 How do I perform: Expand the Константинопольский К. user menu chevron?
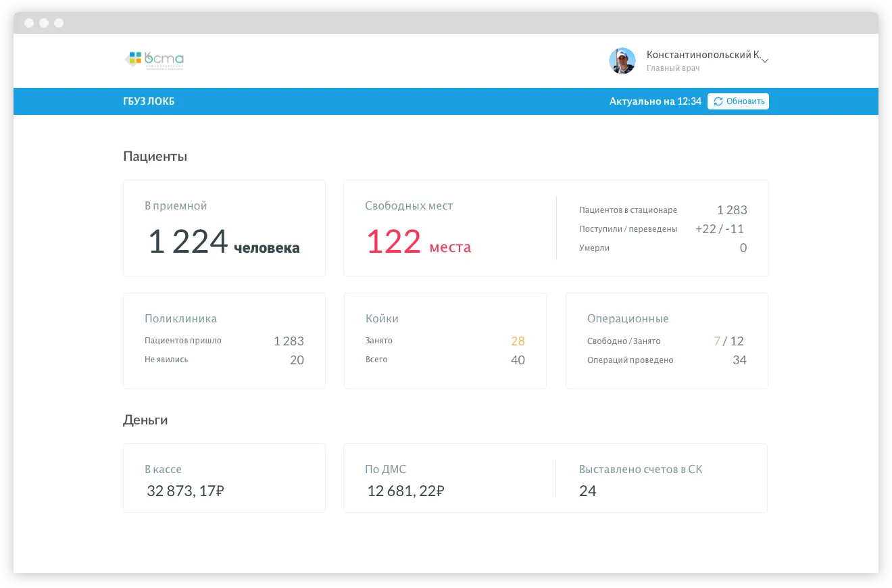coord(764,60)
